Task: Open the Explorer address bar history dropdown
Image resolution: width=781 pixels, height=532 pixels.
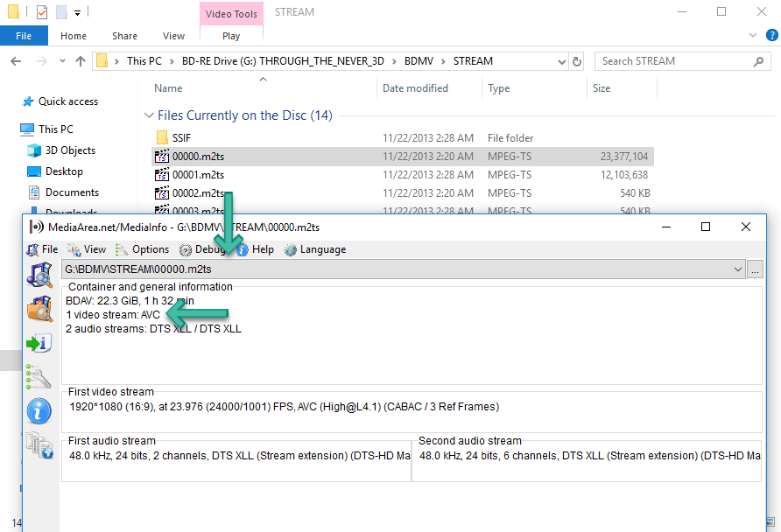Action: click(562, 61)
